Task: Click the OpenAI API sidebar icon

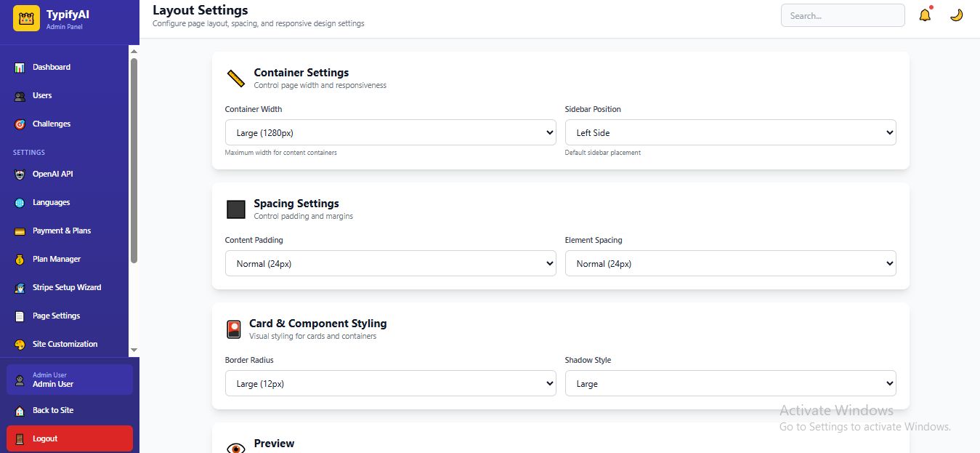Action: [20, 175]
